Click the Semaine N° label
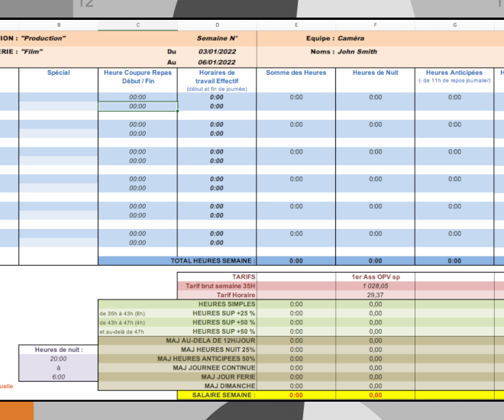The image size is (504, 420). point(218,38)
